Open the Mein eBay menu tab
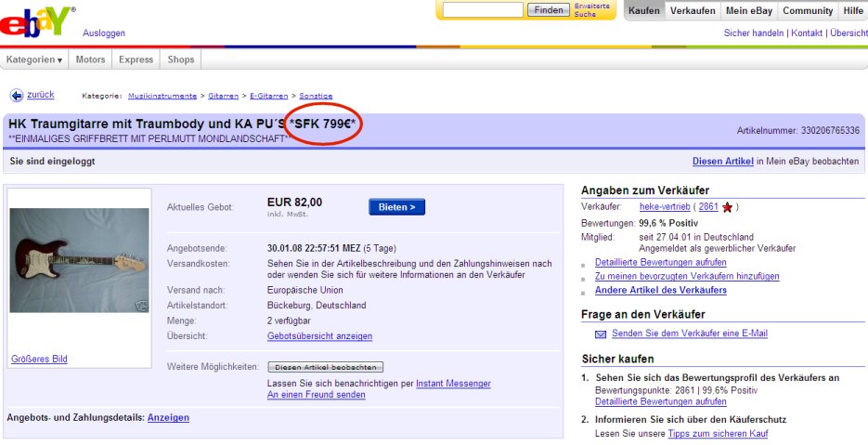Image resolution: width=868 pixels, height=445 pixels. [x=748, y=10]
